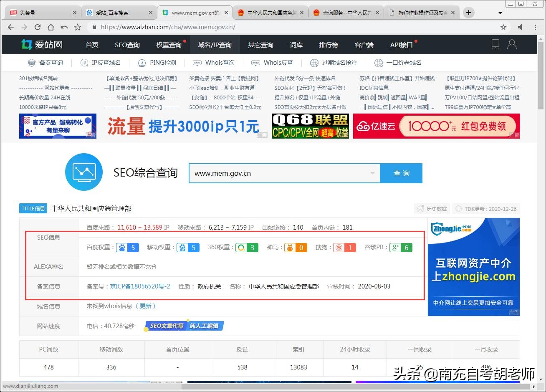Click the 搜狗 badge showing 1
The image size is (546, 392).
[x=344, y=248]
